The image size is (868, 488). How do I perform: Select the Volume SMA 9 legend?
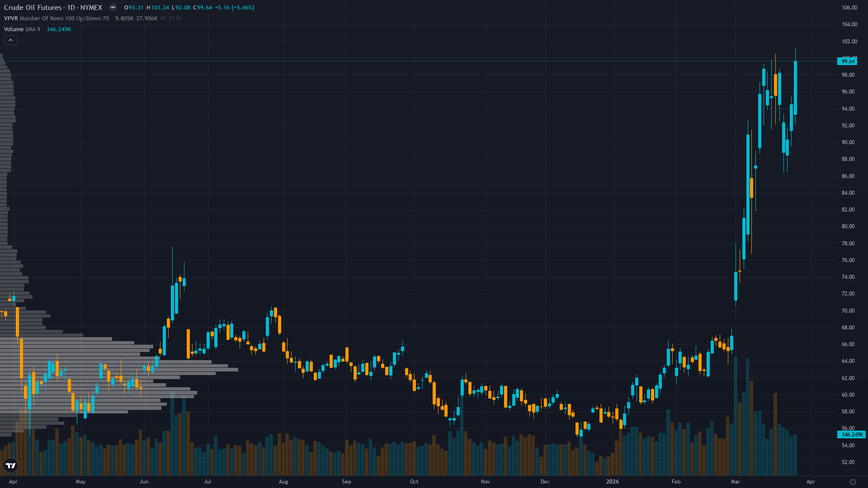[22, 29]
